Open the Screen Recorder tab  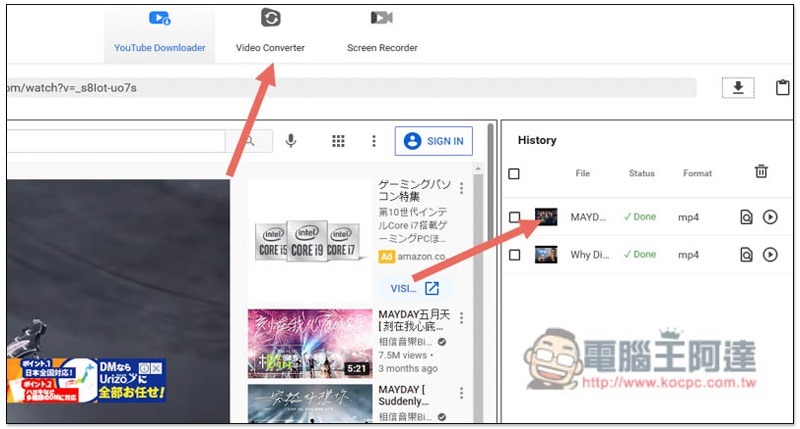point(382,34)
